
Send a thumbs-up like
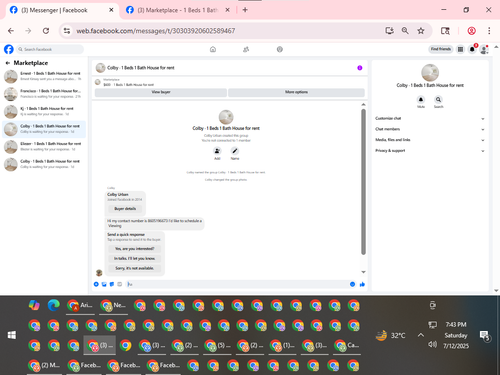(362, 284)
